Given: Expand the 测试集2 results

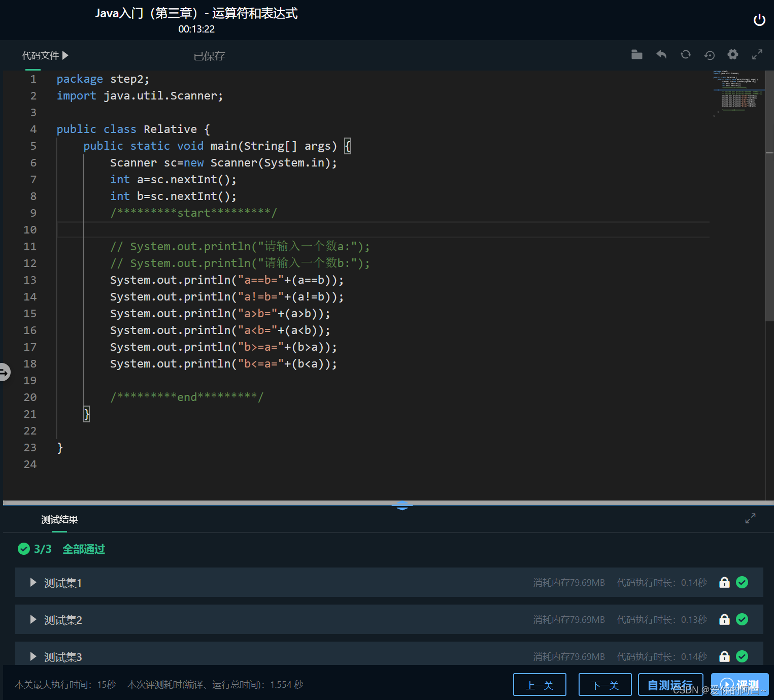Looking at the screenshot, I should pyautogui.click(x=32, y=619).
